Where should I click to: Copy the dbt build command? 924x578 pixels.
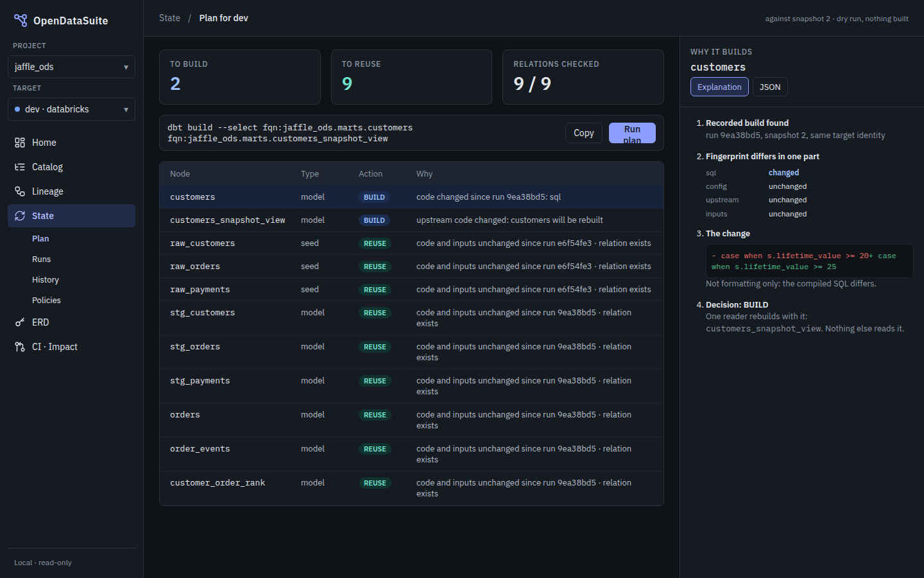point(584,133)
